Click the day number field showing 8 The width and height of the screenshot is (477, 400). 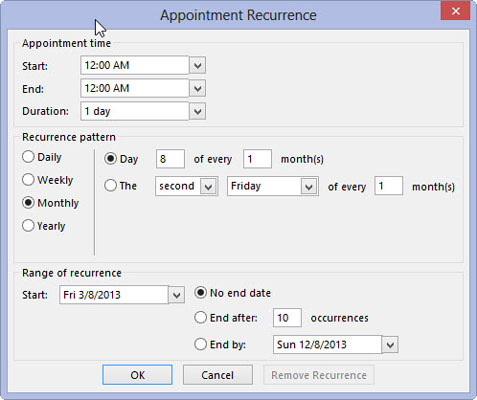[x=170, y=159]
